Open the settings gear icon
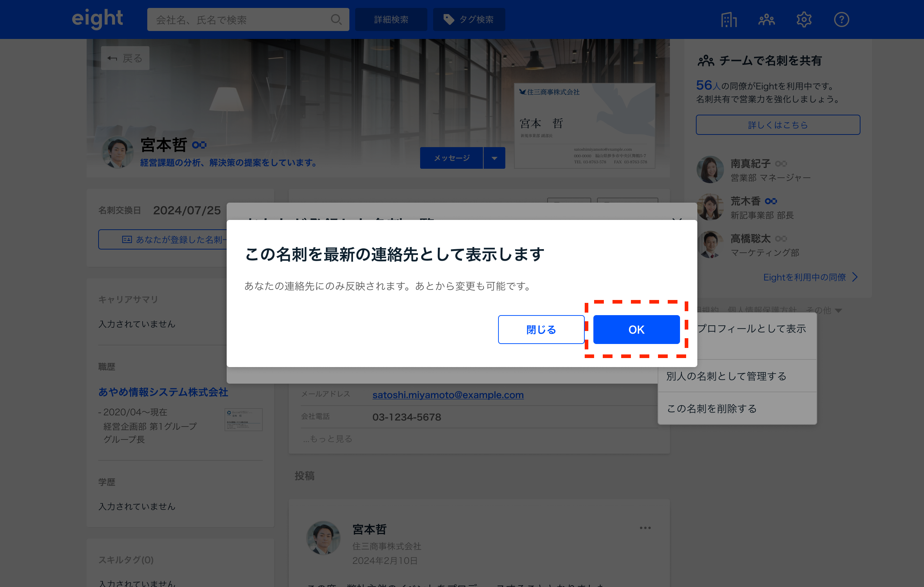 (803, 19)
